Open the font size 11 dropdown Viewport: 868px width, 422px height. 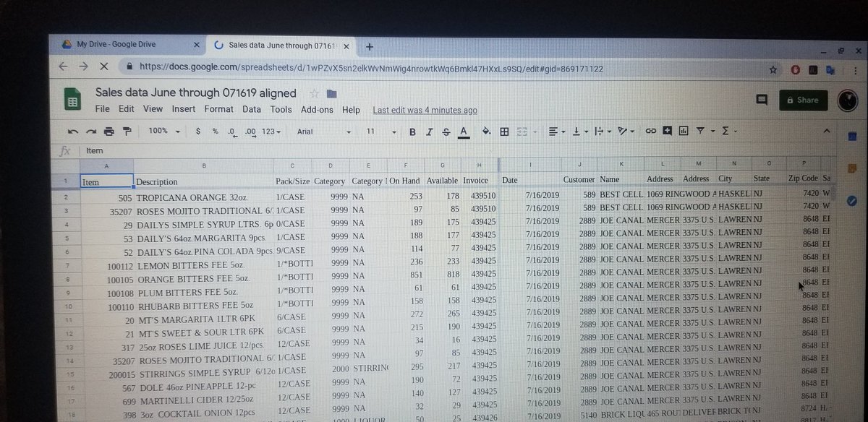[381, 132]
